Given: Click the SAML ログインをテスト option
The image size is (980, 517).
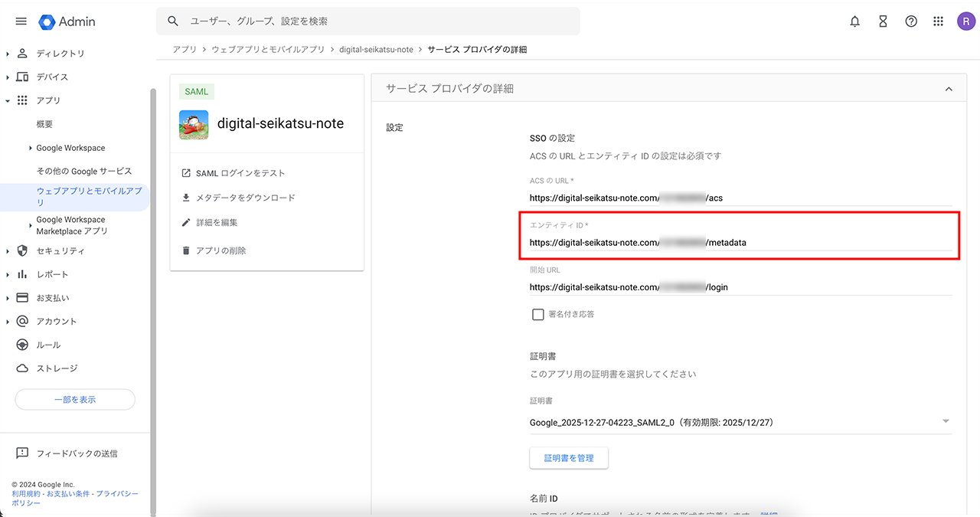Looking at the screenshot, I should pos(240,173).
